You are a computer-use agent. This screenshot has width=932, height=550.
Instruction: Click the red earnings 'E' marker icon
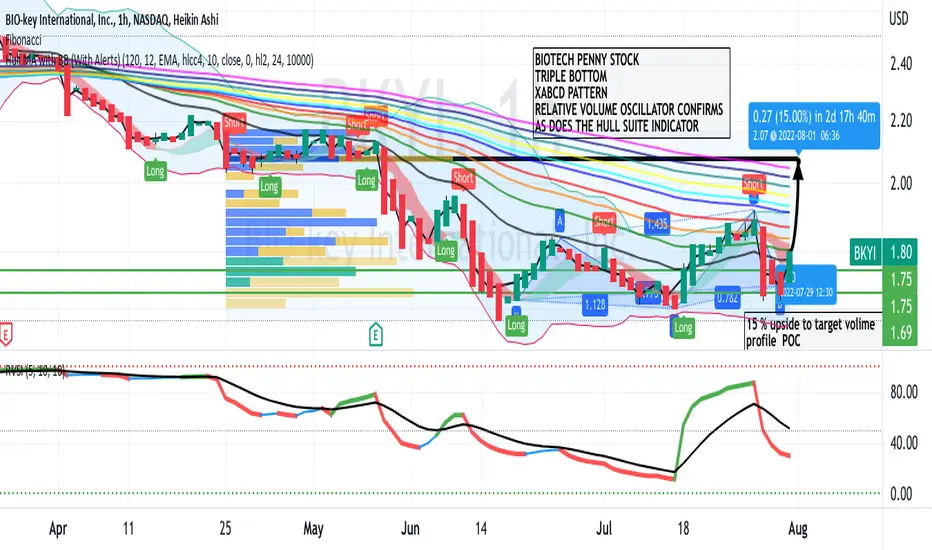[x=5, y=334]
